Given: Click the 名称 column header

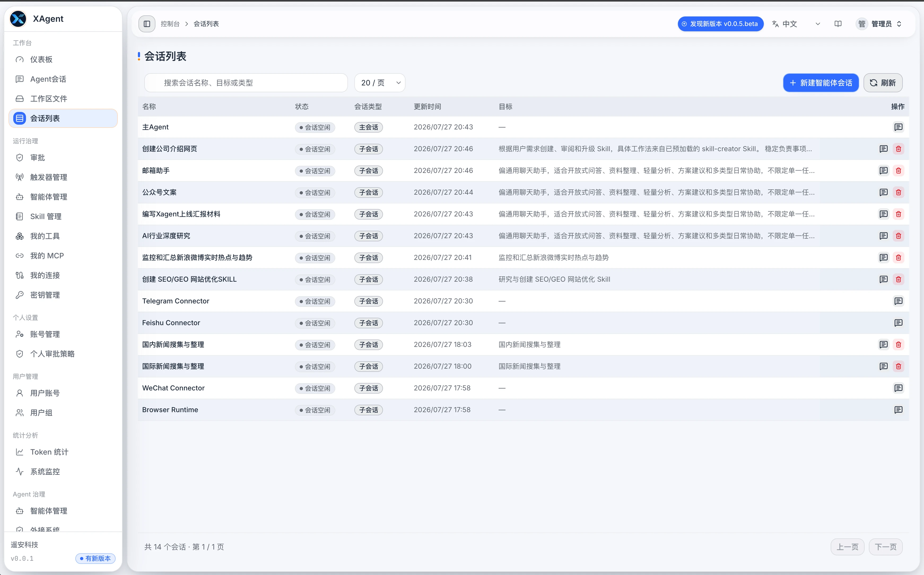Looking at the screenshot, I should [x=149, y=106].
